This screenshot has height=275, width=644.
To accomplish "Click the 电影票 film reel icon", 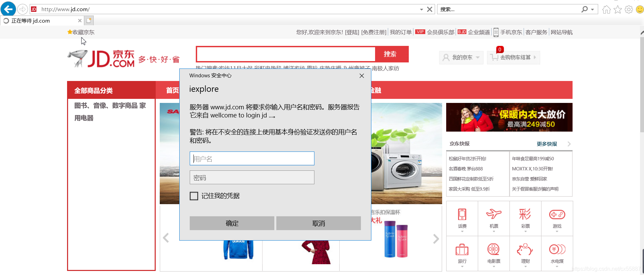I will pyautogui.click(x=493, y=249).
